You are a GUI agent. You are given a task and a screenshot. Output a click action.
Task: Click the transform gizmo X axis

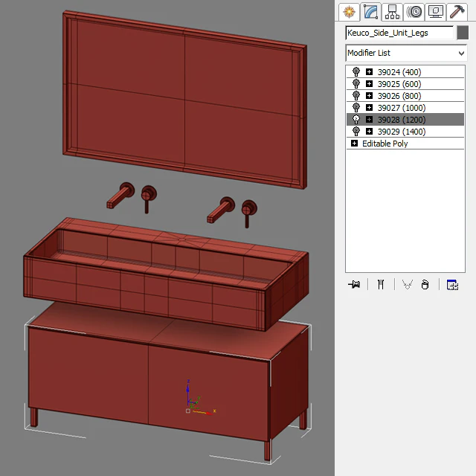pos(205,412)
